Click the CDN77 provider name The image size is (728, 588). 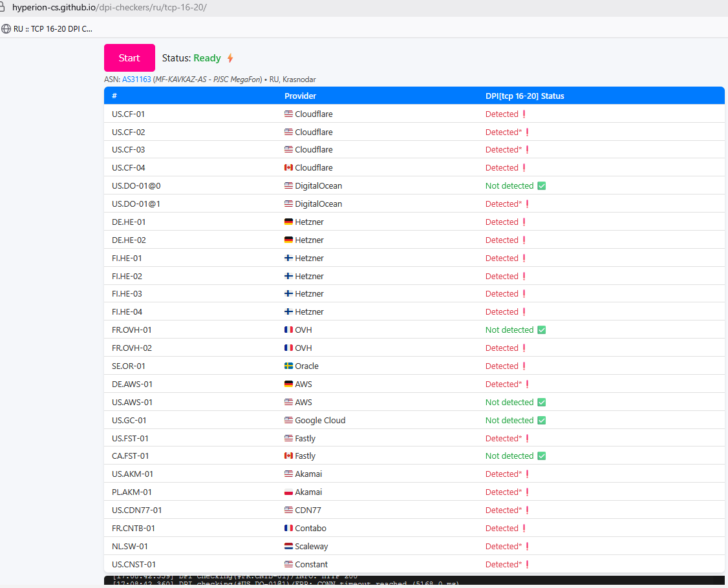click(x=308, y=510)
